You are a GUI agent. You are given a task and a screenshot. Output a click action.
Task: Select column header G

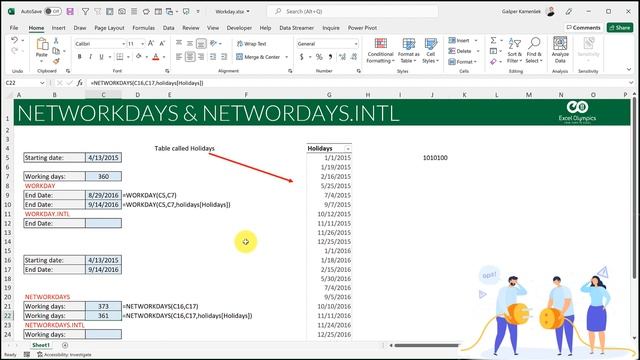pos(329,95)
